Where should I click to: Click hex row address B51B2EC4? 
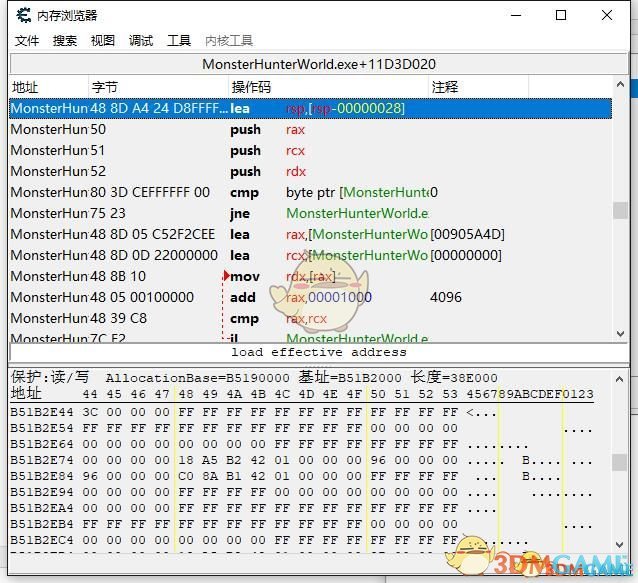(42, 540)
